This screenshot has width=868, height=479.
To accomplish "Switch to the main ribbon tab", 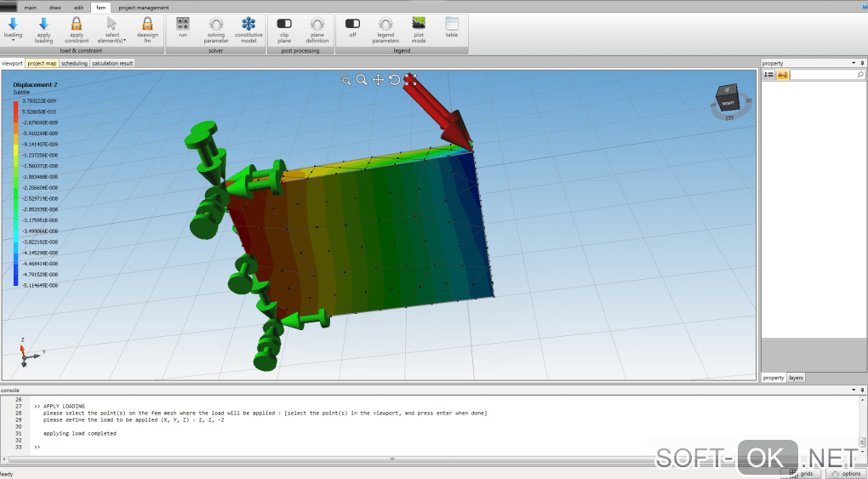I will [x=31, y=8].
